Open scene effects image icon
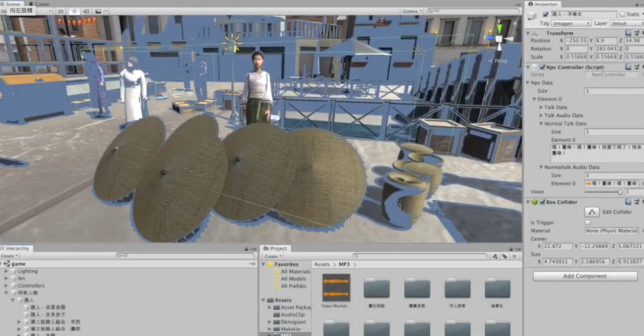 click(x=98, y=11)
